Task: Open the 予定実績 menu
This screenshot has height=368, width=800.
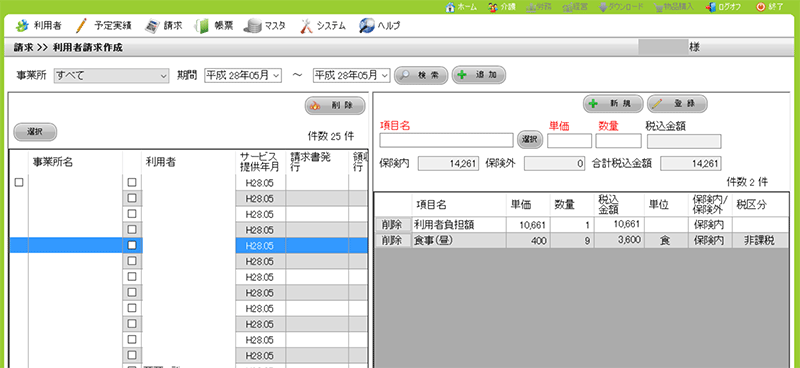Action: [103, 26]
